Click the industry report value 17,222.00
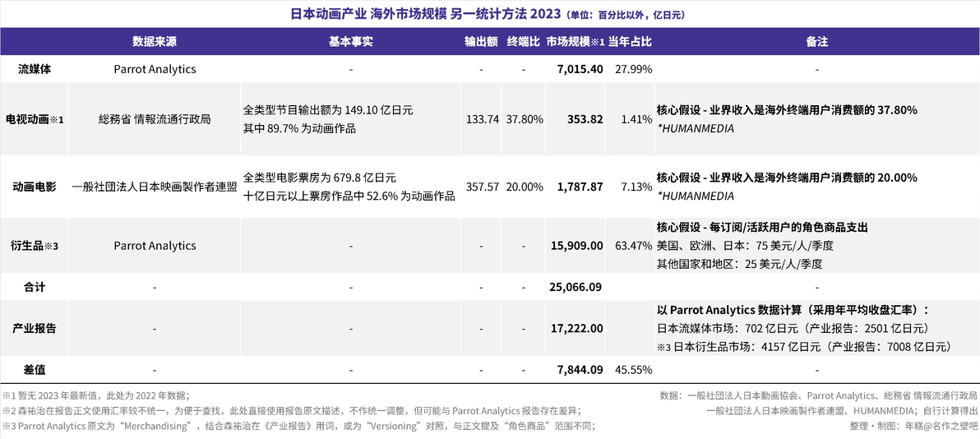Viewport: 980px width, 439px height. 577,328
